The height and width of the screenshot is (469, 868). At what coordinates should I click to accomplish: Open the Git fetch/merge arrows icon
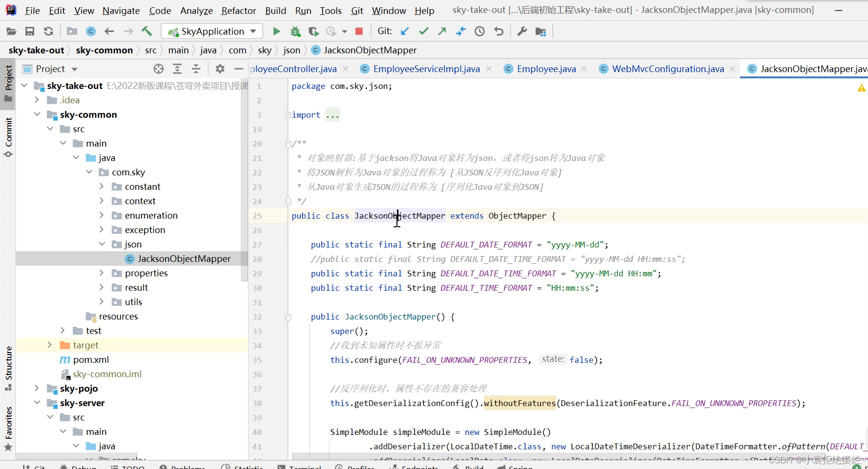[461, 31]
